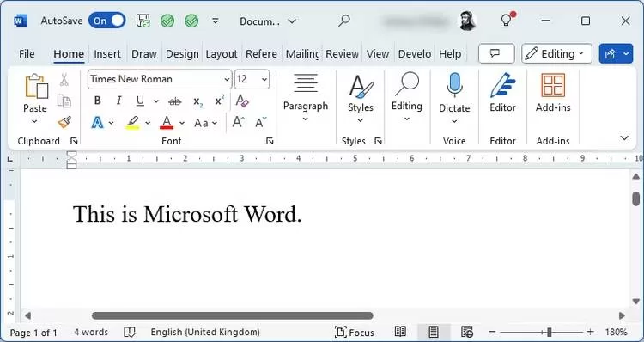Viewport: 644px width, 342px height.
Task: Click the Superscript icon
Action: [220, 101]
